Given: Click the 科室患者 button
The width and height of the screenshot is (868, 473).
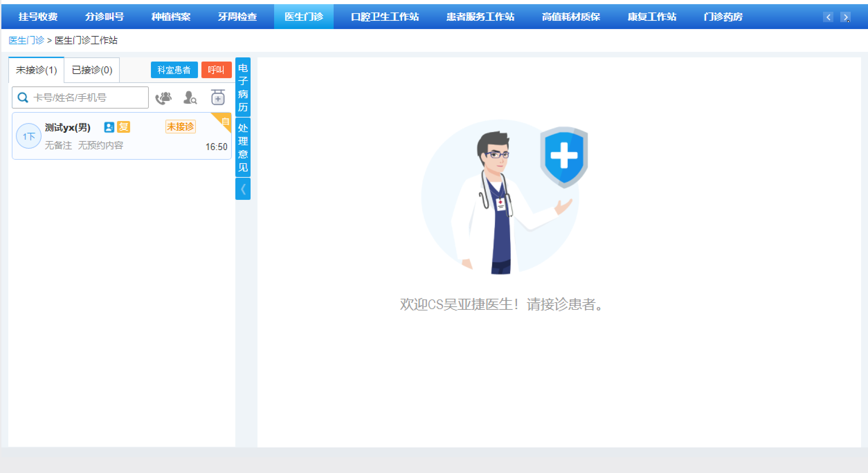Looking at the screenshot, I should pyautogui.click(x=174, y=70).
